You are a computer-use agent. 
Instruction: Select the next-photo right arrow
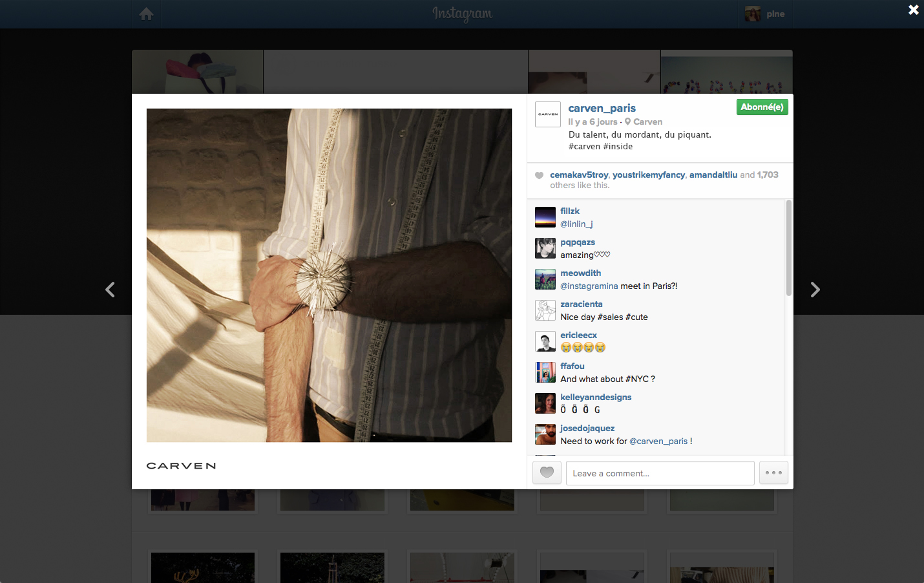coord(815,290)
